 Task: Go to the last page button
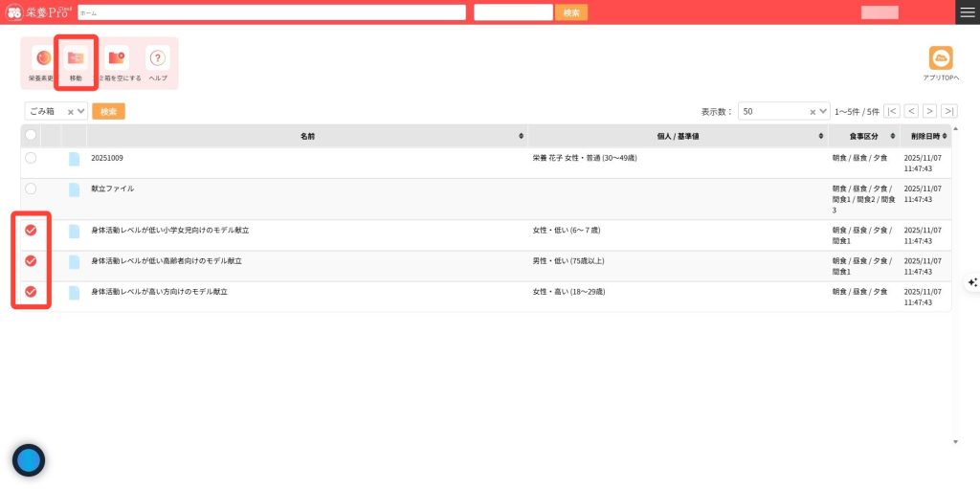click(947, 111)
